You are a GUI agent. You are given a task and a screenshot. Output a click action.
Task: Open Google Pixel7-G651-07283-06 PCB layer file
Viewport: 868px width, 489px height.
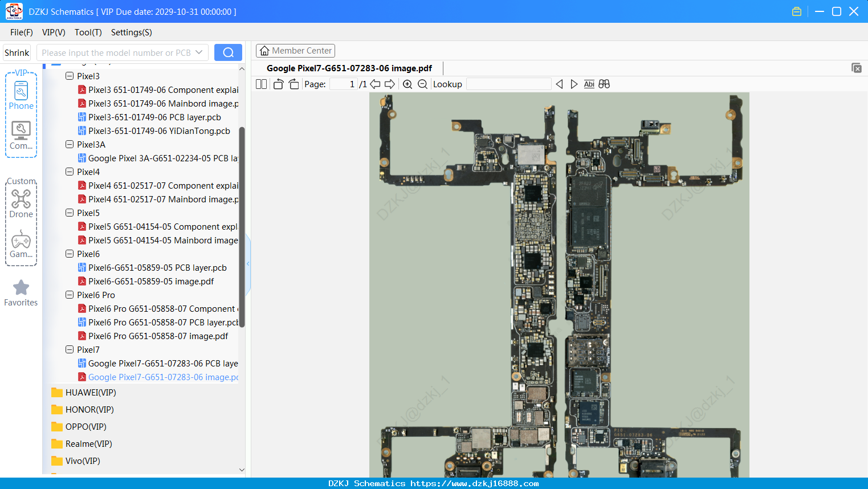[x=158, y=363]
